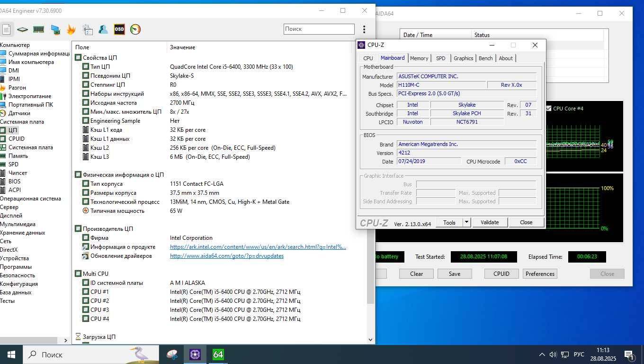Image resolution: width=644 pixels, height=364 pixels.
Task: Switch to the Bench tab in CPU-Z
Action: 485,58
